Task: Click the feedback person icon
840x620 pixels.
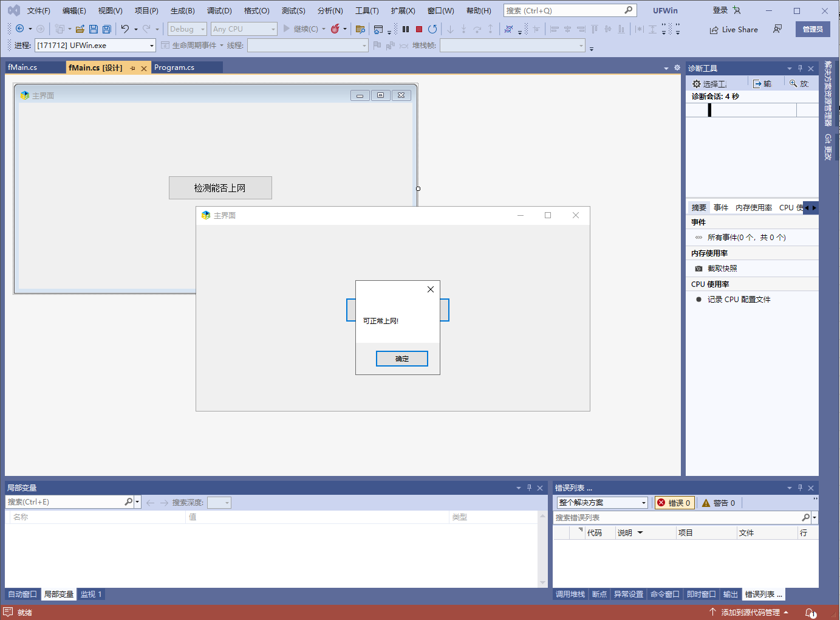Action: [x=777, y=29]
